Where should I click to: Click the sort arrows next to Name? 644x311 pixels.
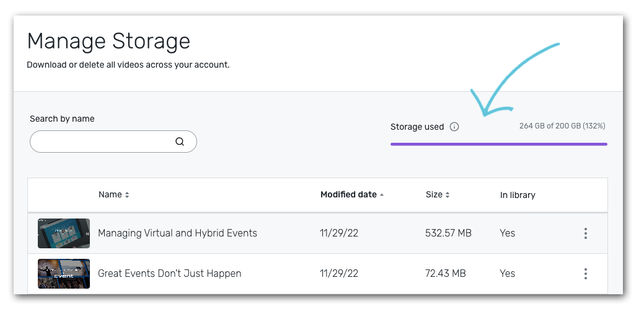127,195
